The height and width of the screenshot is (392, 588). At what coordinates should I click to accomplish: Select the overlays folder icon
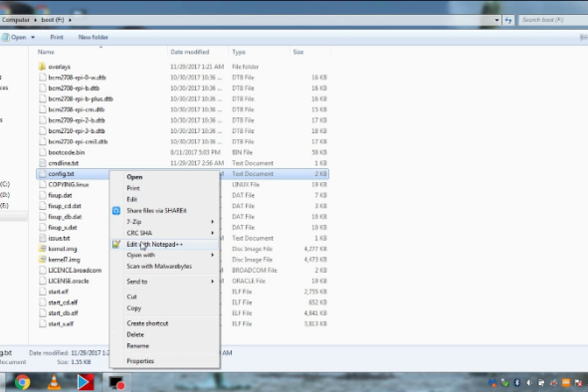coord(42,67)
